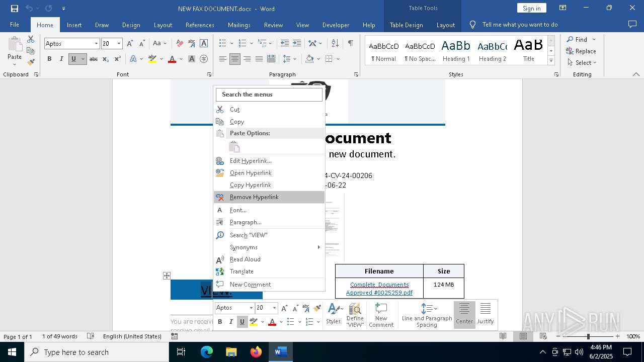The height and width of the screenshot is (362, 644).
Task: Click the Windows taskbar search box
Action: 97,352
